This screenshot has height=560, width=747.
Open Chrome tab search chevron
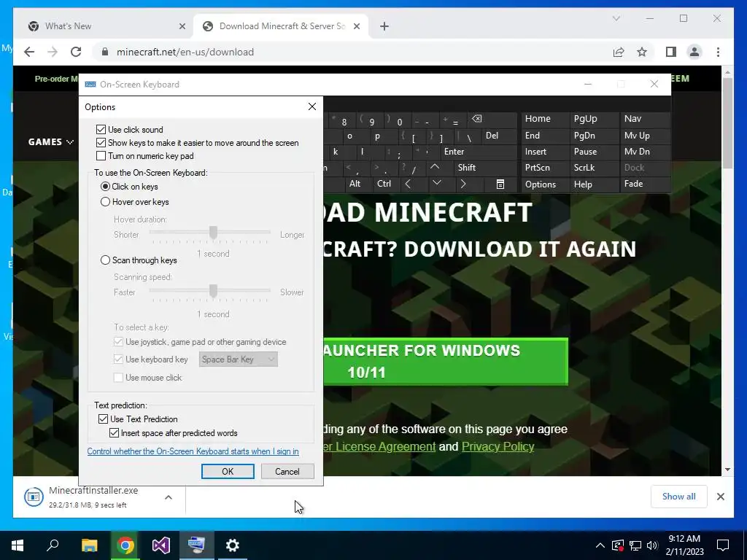click(x=616, y=18)
